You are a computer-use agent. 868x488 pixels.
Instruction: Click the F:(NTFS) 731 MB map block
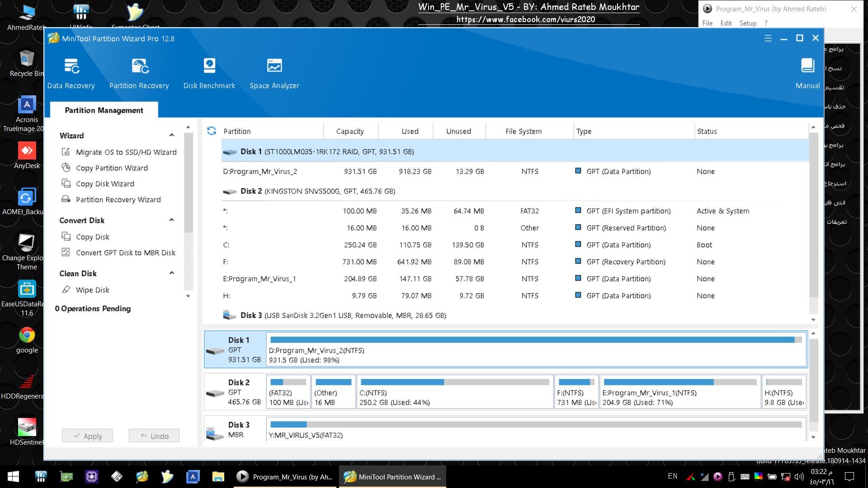pyautogui.click(x=576, y=392)
